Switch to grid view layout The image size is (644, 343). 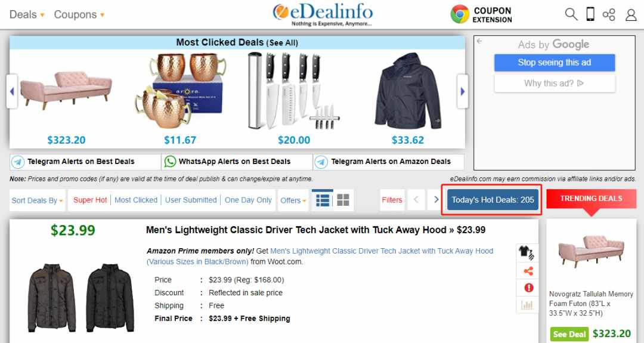(343, 200)
